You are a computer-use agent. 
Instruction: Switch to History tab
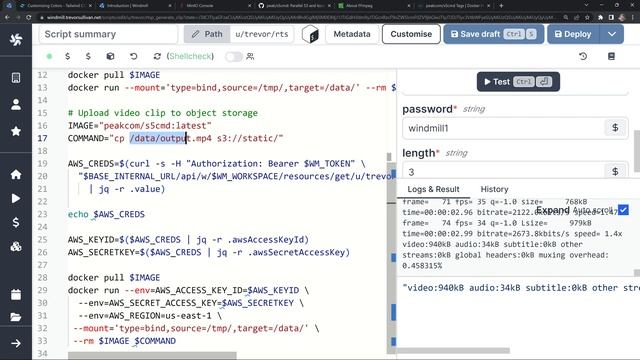494,189
